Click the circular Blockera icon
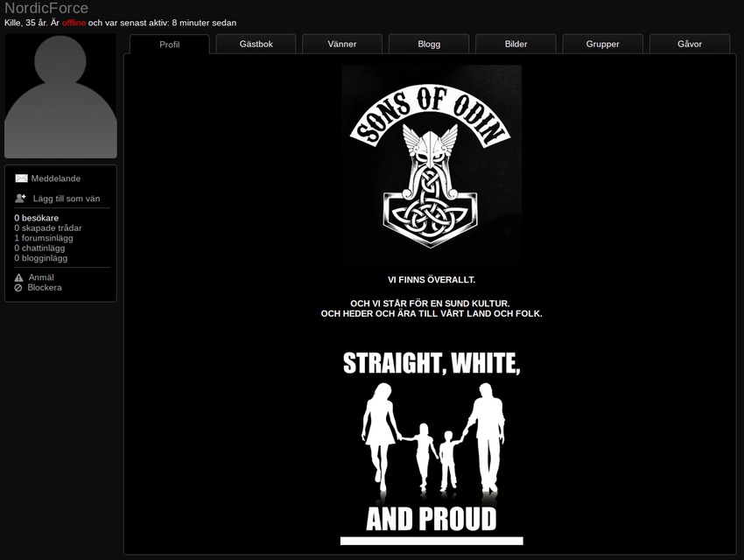 18,288
